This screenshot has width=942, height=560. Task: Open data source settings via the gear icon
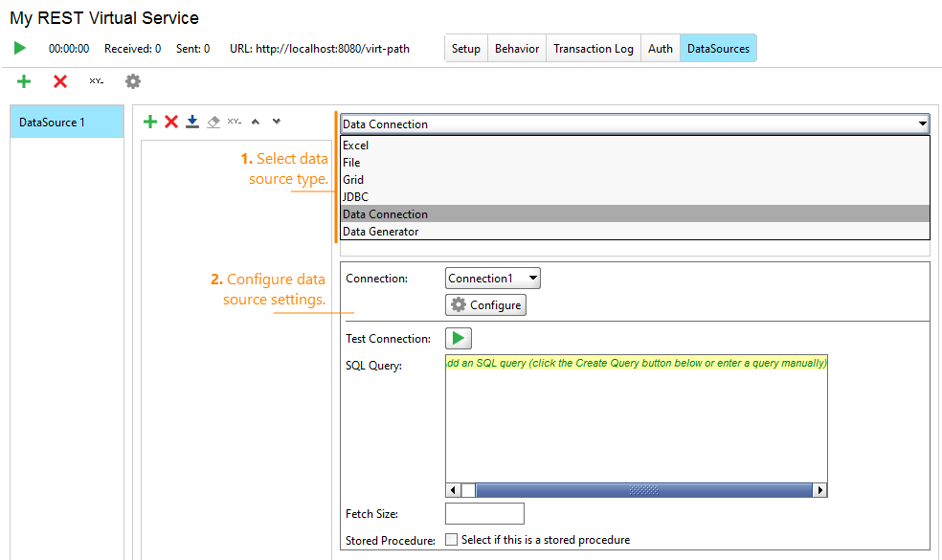(132, 81)
